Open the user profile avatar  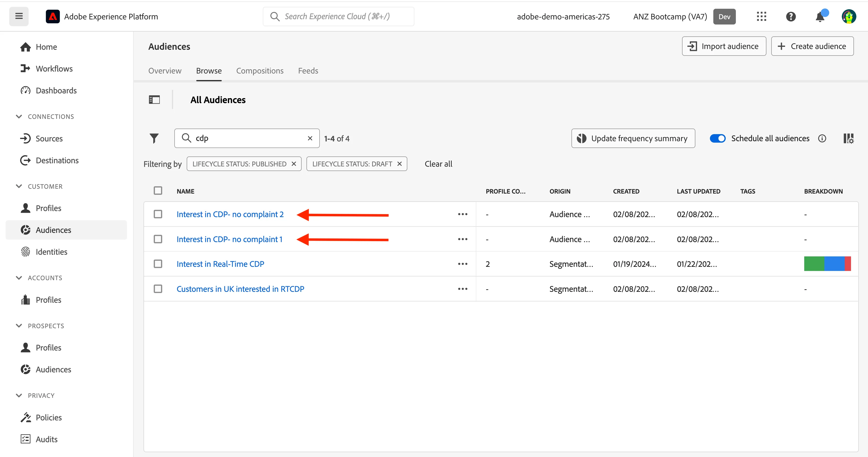pyautogui.click(x=849, y=16)
